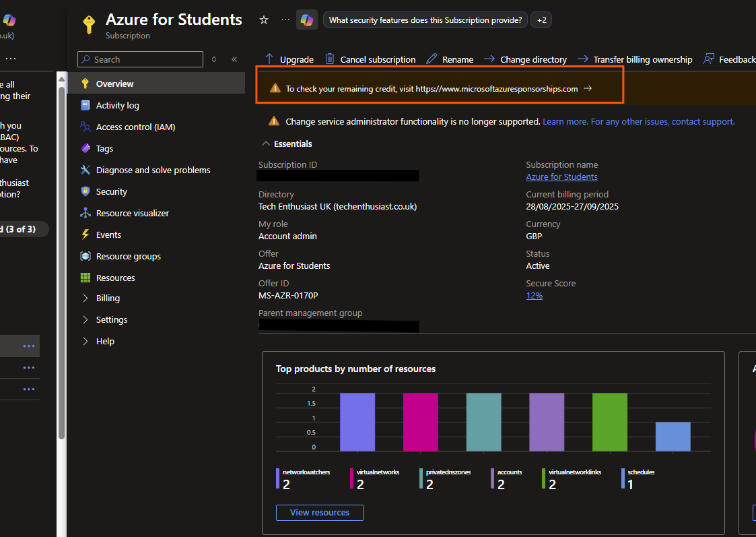756x537 pixels.
Task: Select Resource groups in the sidebar
Action: click(129, 256)
